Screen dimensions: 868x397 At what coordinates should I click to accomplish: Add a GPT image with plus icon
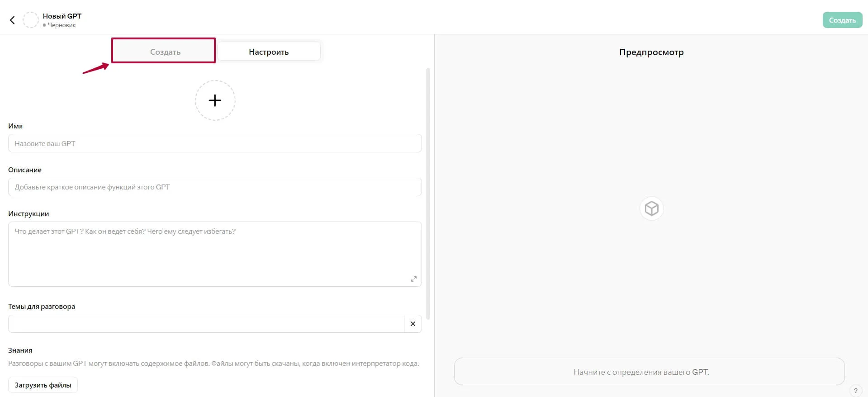point(215,100)
